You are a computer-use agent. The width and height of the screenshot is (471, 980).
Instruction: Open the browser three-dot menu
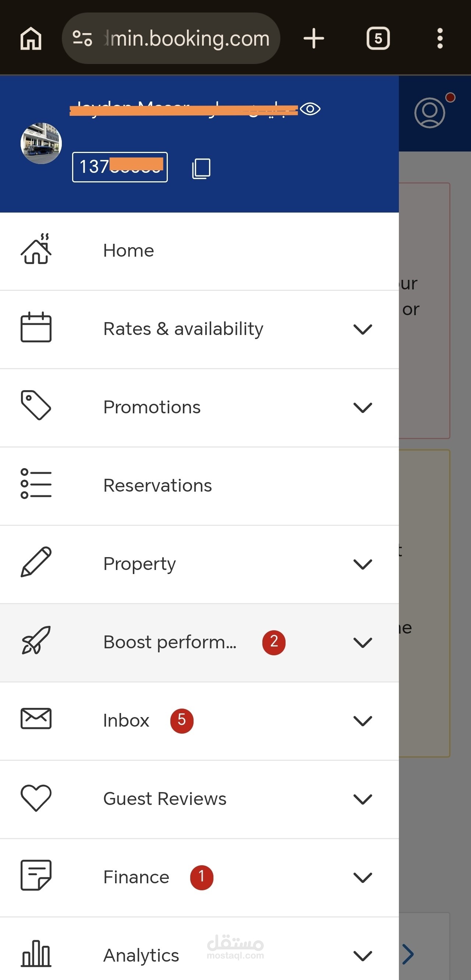click(x=440, y=38)
